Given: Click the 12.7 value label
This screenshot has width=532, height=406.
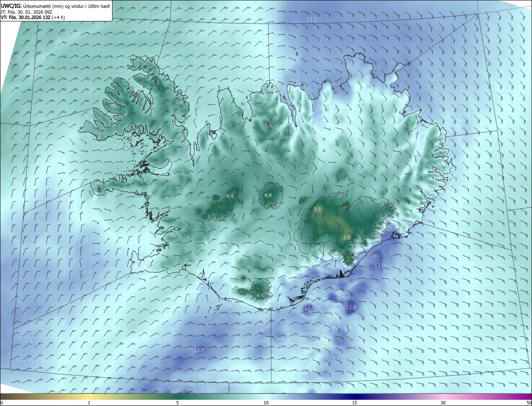Looking at the screenshot, I should click(x=199, y=350).
